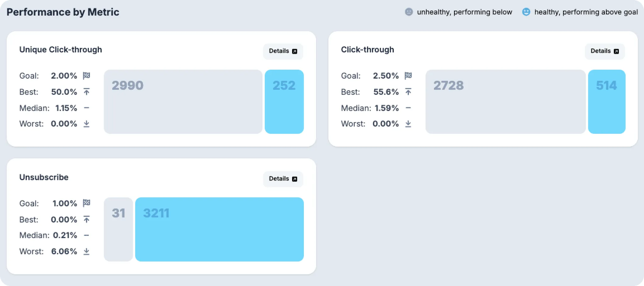Open Details for Unsubscribe metric

tap(283, 179)
